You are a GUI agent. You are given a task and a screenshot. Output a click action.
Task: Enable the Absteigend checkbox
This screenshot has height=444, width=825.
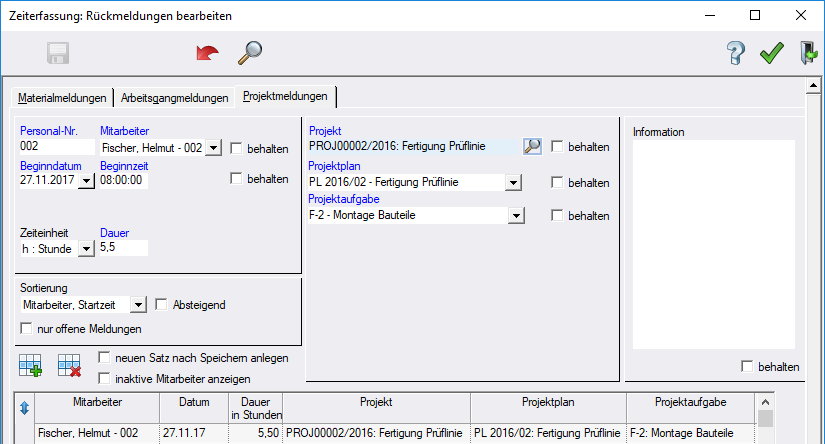tap(161, 304)
